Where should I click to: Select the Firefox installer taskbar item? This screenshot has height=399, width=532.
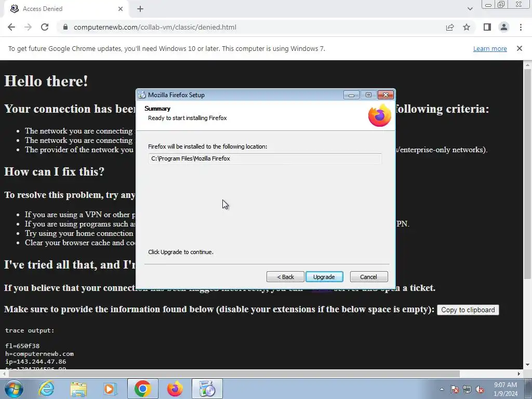tap(207, 389)
